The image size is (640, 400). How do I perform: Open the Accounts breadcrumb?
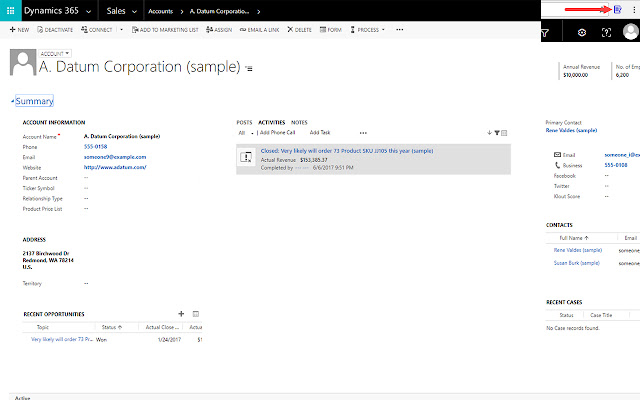(x=160, y=11)
